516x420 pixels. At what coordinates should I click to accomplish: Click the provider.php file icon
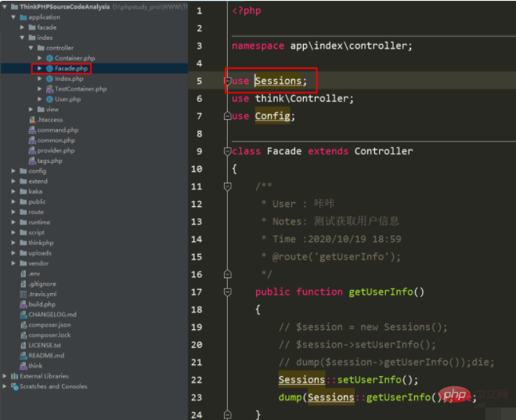coord(32,150)
